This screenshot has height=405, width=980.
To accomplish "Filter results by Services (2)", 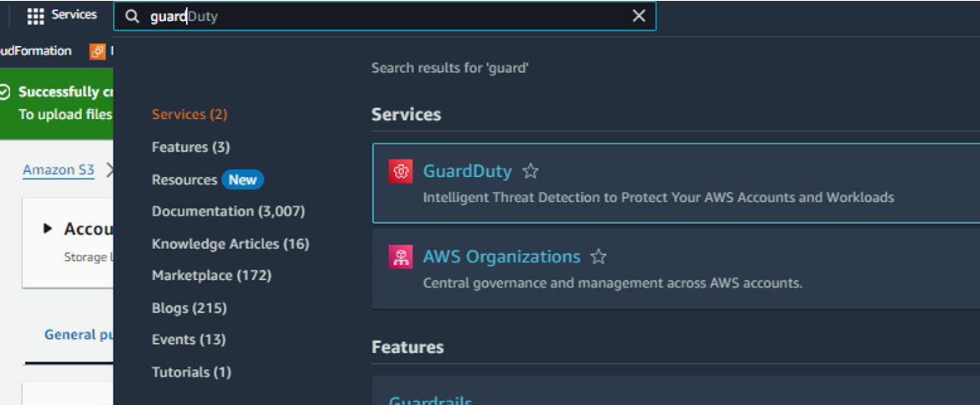I will coord(189,114).
